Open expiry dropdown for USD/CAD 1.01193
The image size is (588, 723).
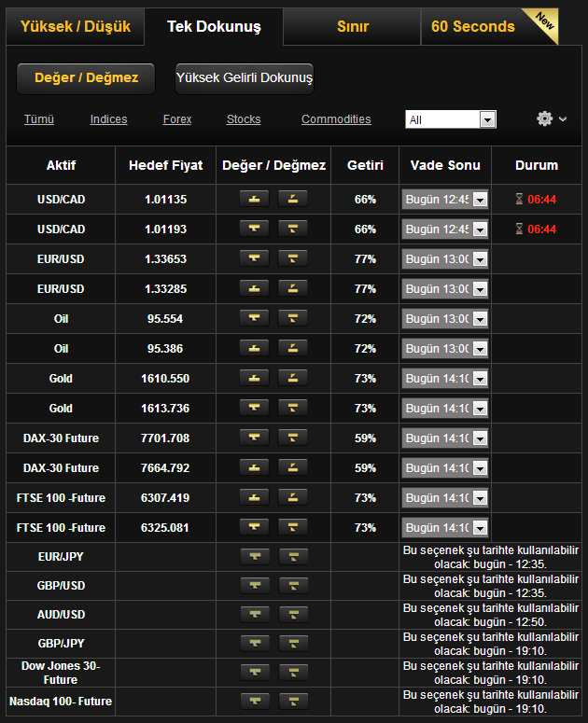pyautogui.click(x=444, y=229)
